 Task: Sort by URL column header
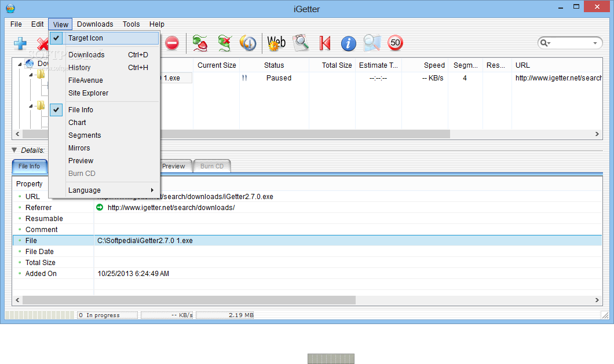pyautogui.click(x=557, y=65)
